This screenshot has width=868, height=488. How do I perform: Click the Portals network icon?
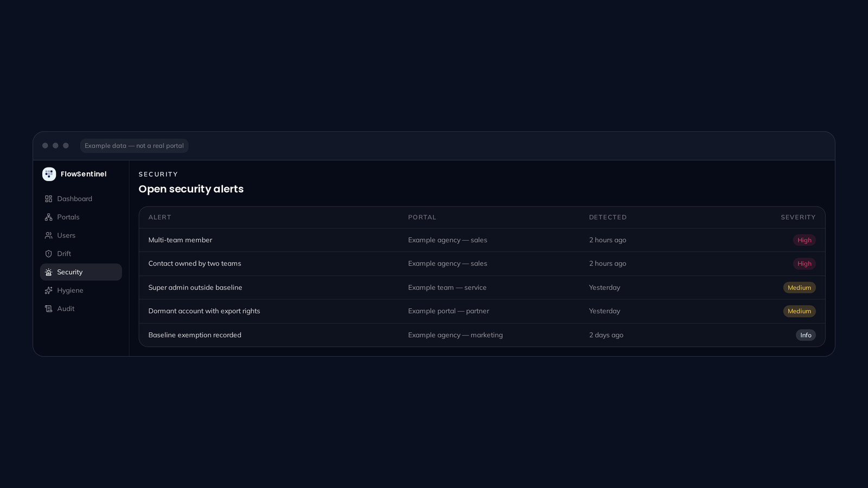point(48,217)
